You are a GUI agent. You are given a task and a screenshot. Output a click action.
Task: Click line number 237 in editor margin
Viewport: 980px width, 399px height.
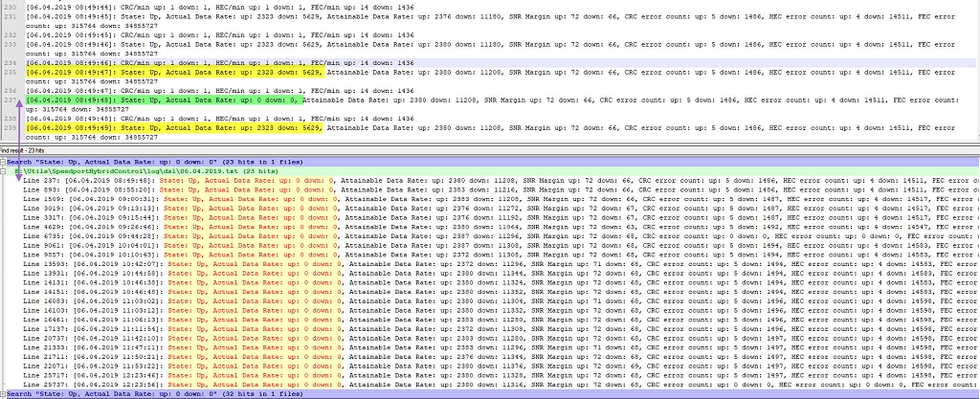tap(11, 100)
